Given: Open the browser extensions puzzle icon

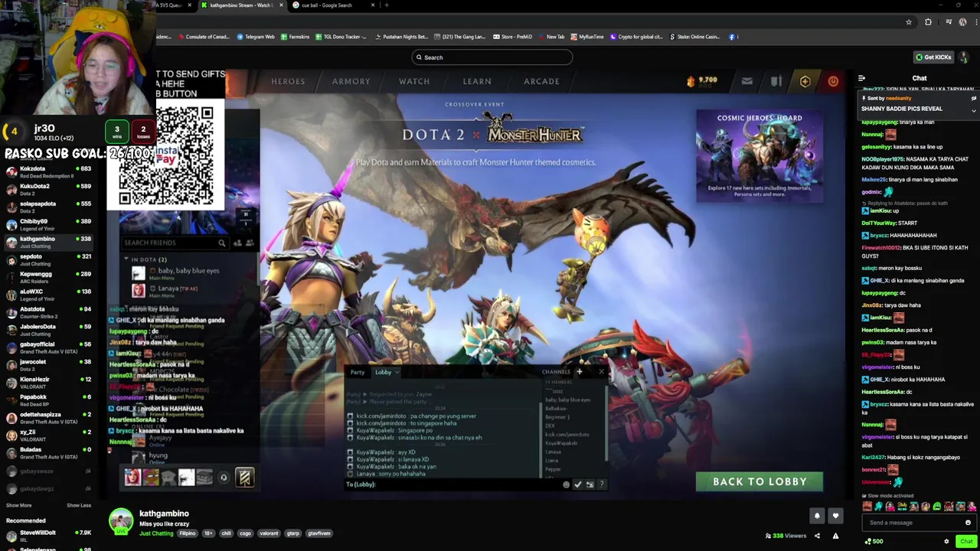Looking at the screenshot, I should coord(928,22).
